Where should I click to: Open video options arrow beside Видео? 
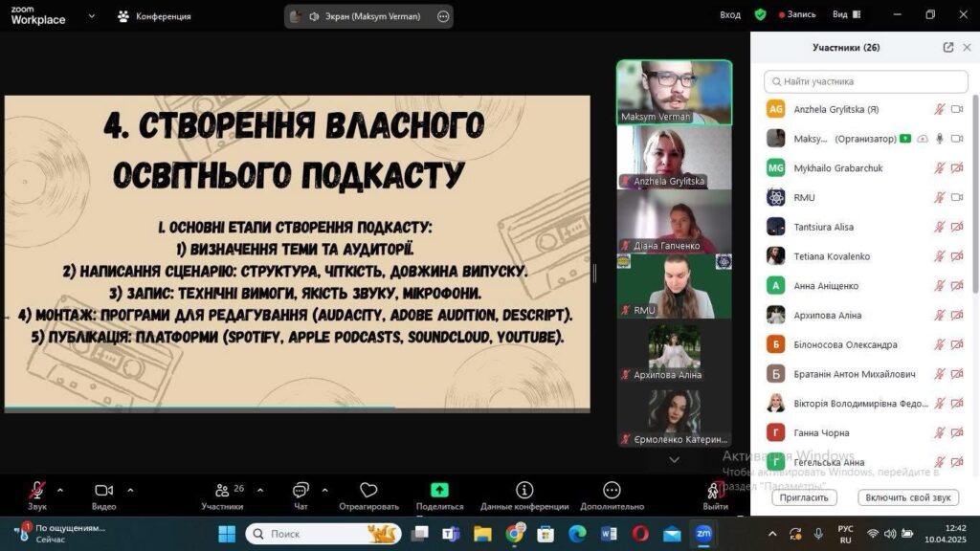click(130, 489)
